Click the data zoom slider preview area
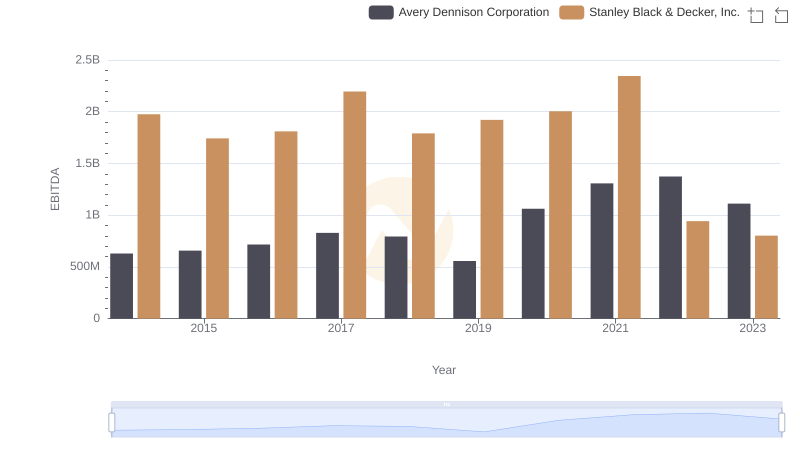 pos(446,422)
